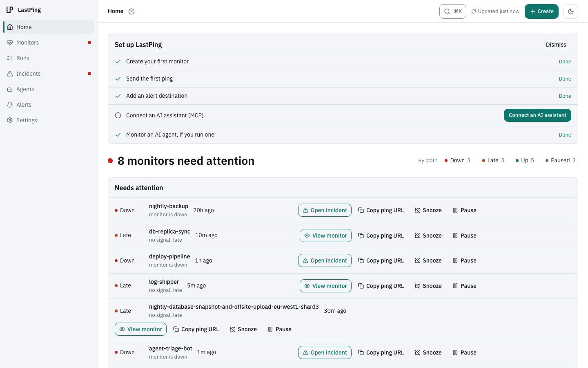Pause the db-replica-sync monitor
Image resolution: width=588 pixels, height=368 pixels.
pos(465,236)
